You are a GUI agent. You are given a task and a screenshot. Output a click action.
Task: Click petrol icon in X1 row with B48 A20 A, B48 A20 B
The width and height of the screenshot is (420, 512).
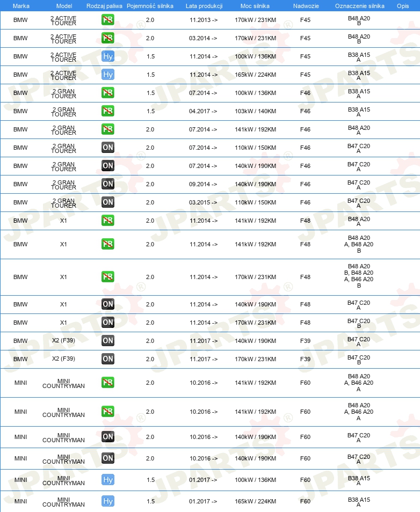[x=108, y=244]
